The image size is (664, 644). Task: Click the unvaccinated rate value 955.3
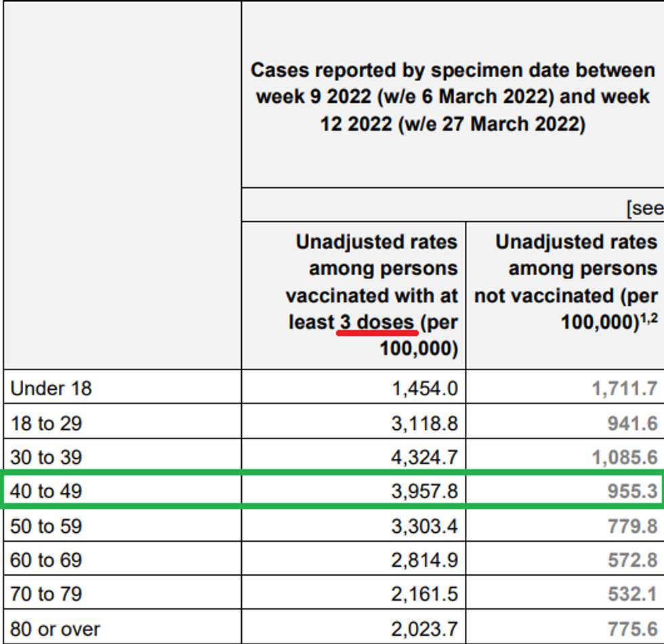point(632,491)
